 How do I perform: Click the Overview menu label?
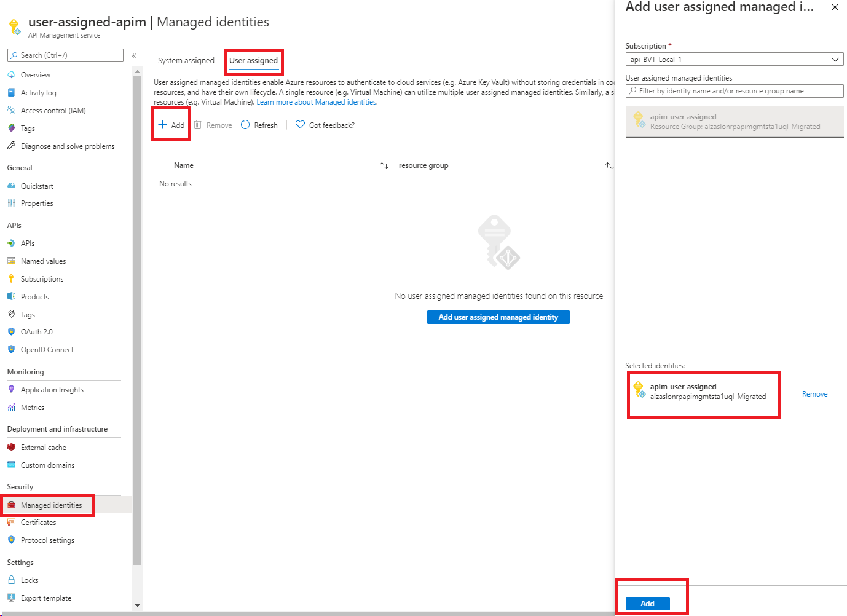click(36, 75)
